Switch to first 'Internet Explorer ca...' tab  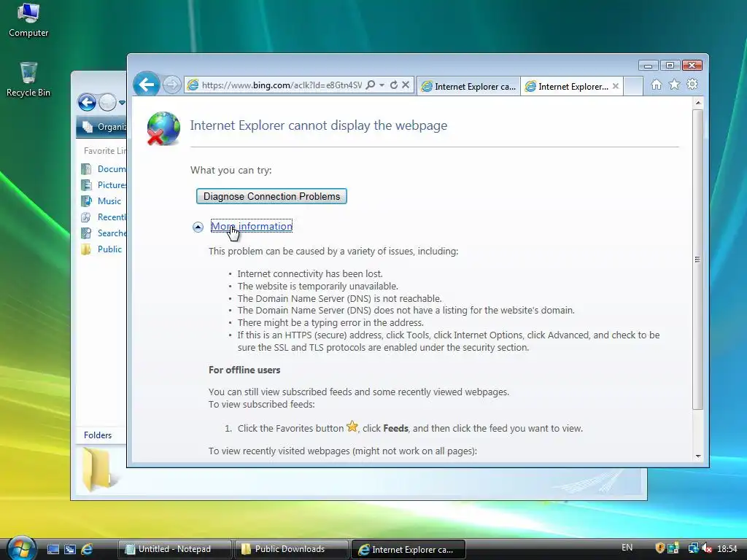coord(469,86)
